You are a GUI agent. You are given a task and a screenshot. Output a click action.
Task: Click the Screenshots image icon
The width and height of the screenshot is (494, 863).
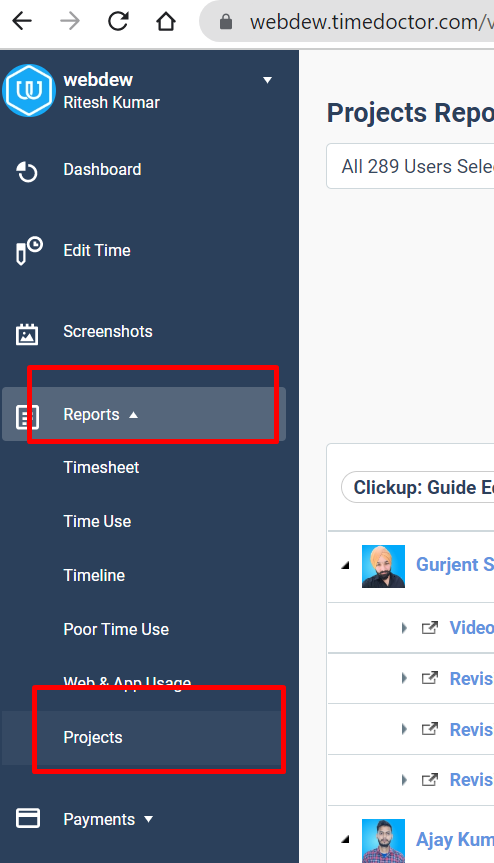point(27,334)
